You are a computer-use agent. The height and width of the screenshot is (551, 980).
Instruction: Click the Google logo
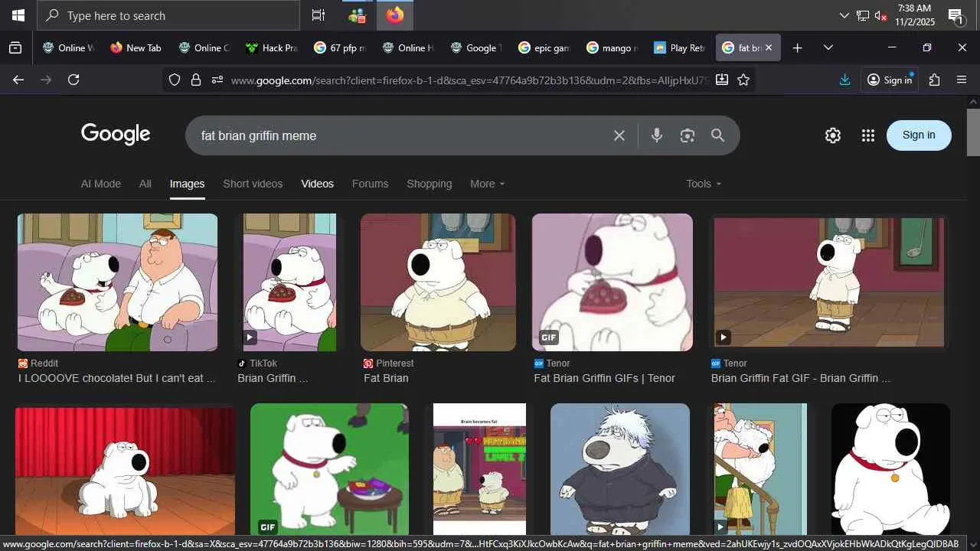[116, 135]
